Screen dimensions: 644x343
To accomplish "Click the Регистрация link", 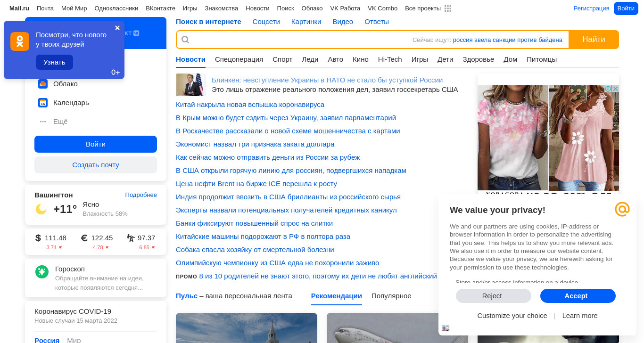I will 591,8.
